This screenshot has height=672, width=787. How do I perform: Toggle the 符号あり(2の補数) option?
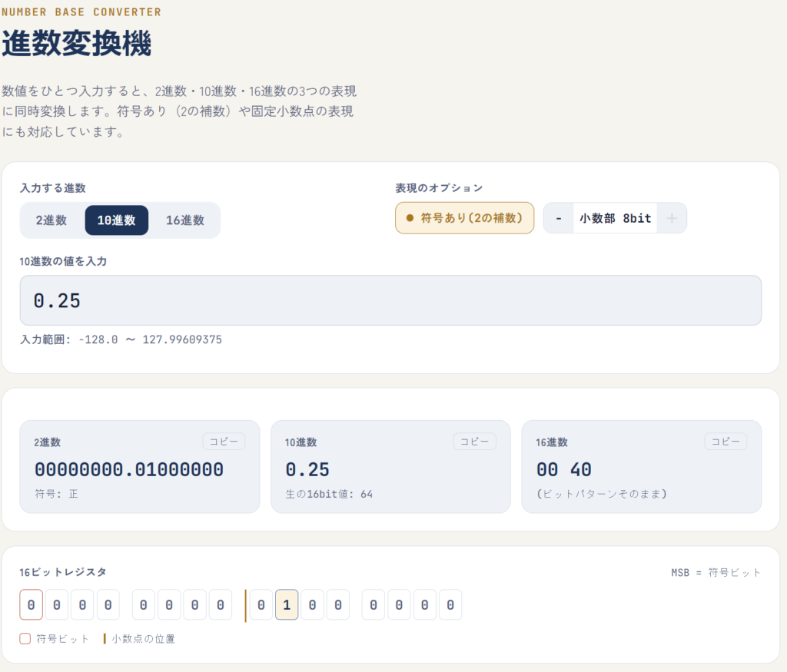coord(464,218)
